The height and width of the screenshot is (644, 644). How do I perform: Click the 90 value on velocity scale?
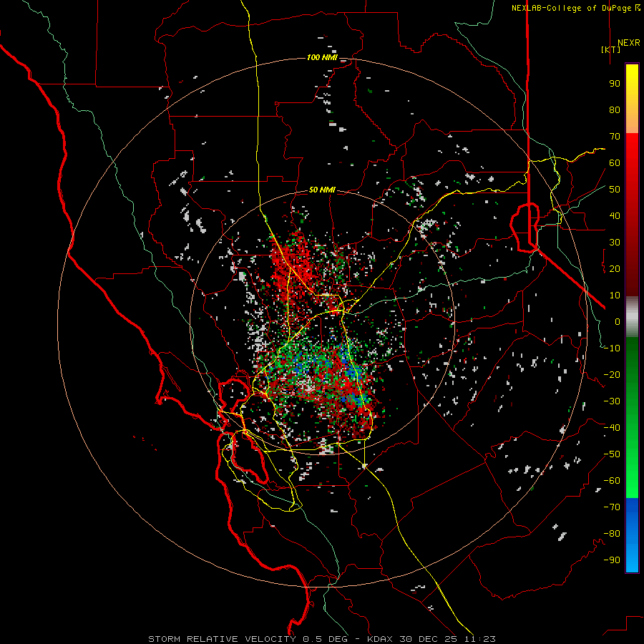coord(615,84)
